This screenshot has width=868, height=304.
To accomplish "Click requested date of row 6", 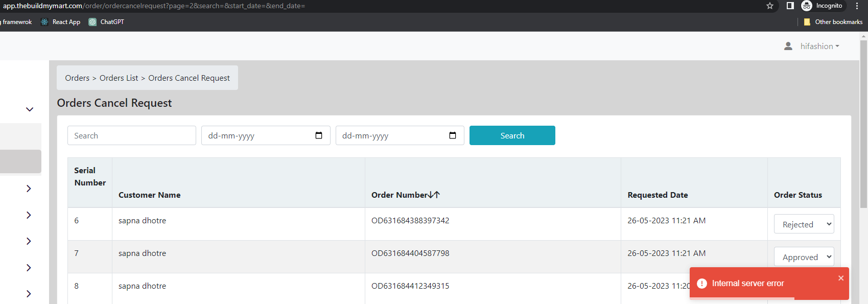I will 667,220.
